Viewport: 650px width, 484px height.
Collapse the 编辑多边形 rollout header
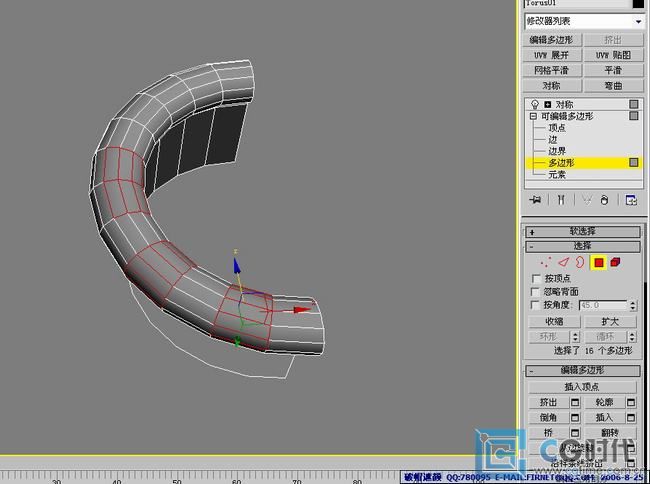(x=582, y=370)
